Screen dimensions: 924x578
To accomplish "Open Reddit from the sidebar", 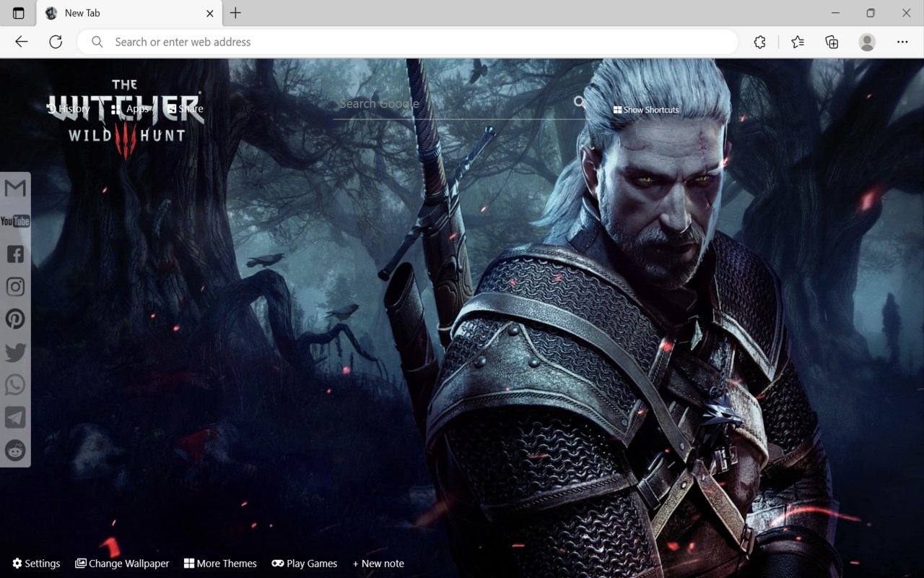I will click(15, 450).
